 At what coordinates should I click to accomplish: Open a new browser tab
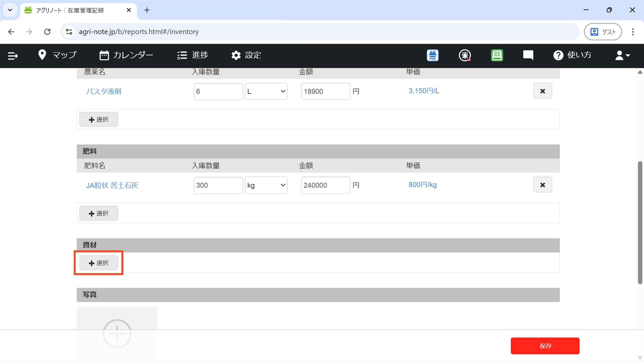click(147, 10)
